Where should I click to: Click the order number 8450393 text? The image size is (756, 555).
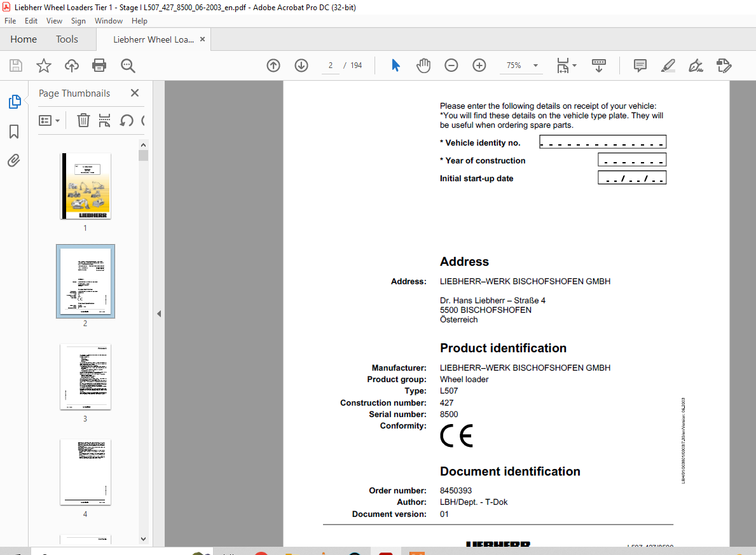(x=456, y=490)
